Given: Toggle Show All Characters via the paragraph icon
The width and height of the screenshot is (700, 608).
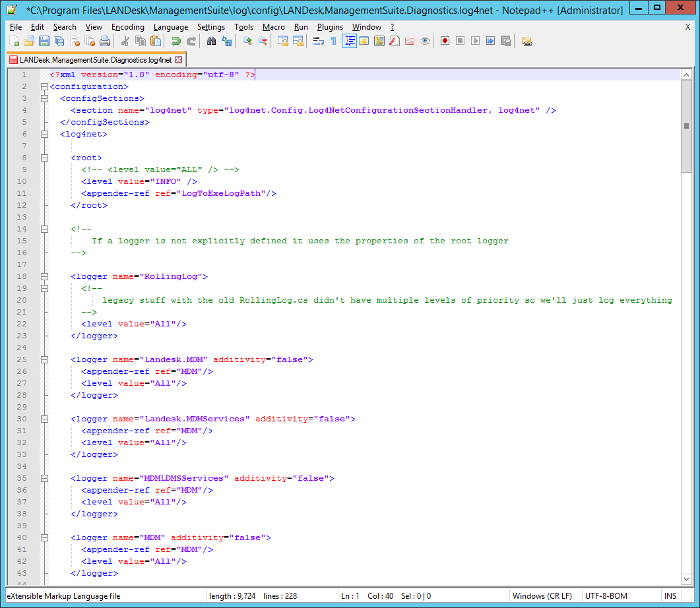Looking at the screenshot, I should [x=333, y=41].
